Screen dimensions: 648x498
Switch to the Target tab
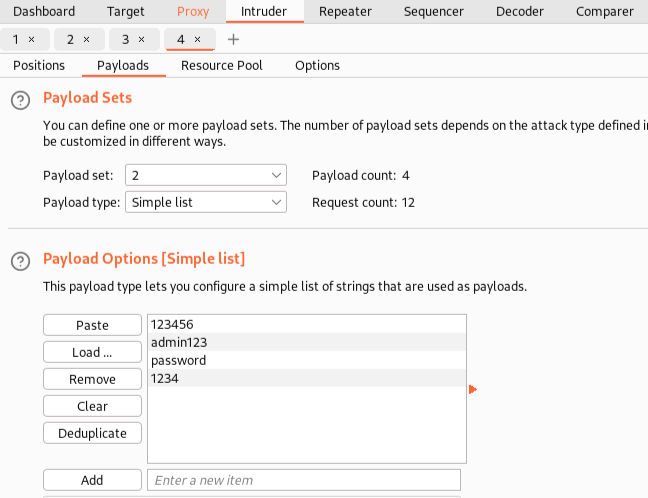(x=126, y=12)
